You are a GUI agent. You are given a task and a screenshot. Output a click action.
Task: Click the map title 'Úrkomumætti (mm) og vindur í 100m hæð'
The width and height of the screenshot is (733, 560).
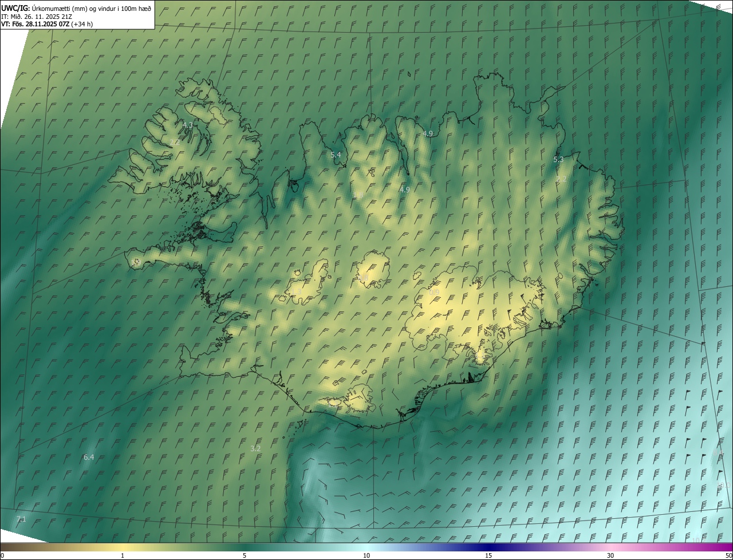(x=92, y=8)
